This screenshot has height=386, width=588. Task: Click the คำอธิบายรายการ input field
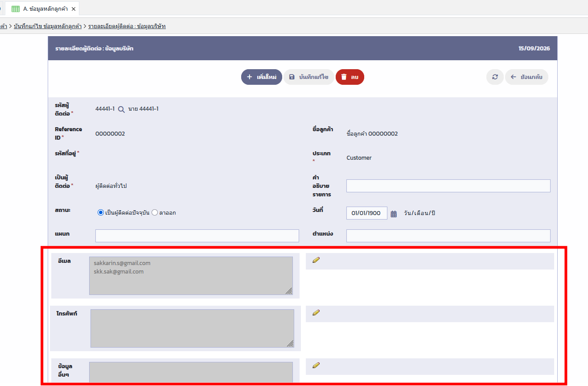[x=448, y=186]
